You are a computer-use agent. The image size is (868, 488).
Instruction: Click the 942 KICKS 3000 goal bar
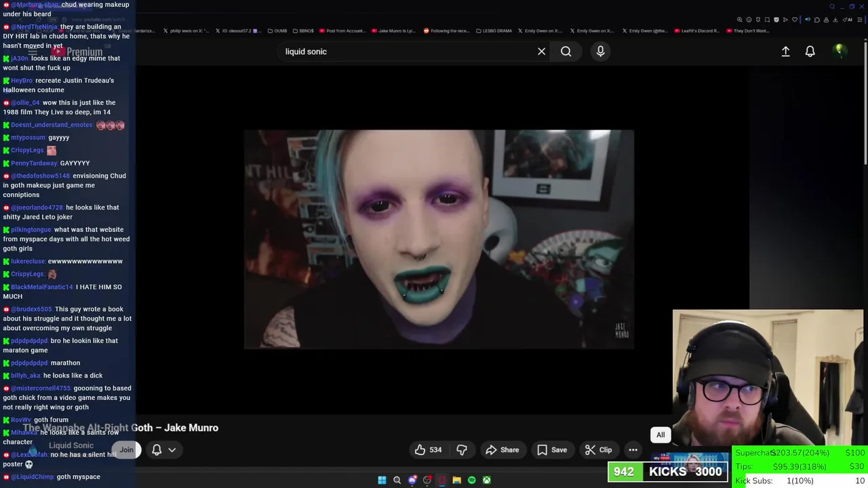click(667, 472)
